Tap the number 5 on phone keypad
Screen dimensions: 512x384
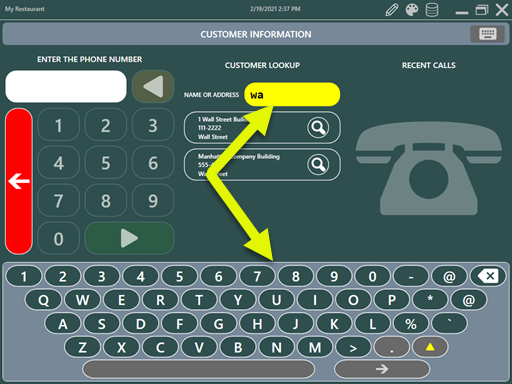(106, 163)
